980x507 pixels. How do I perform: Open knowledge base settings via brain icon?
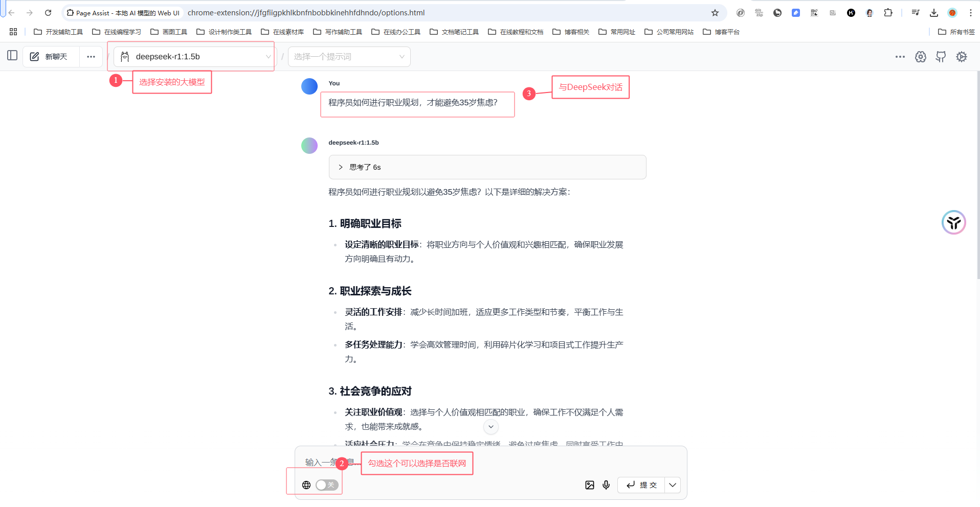pyautogui.click(x=920, y=56)
